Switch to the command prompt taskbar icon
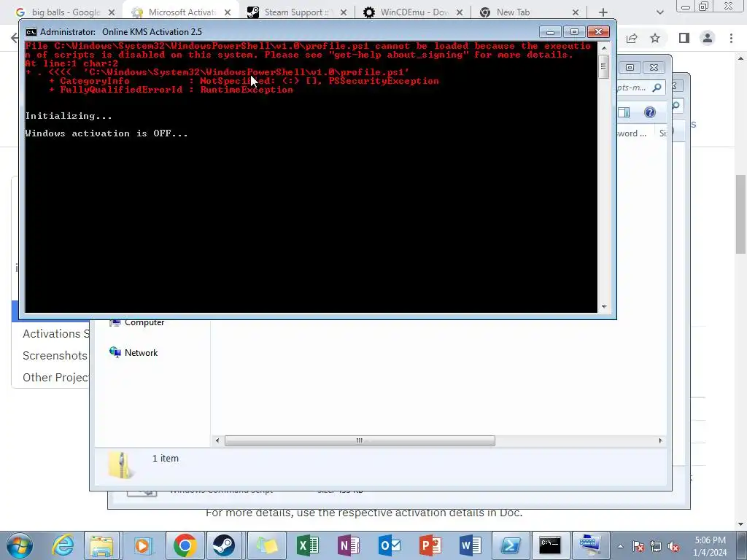 (551, 545)
